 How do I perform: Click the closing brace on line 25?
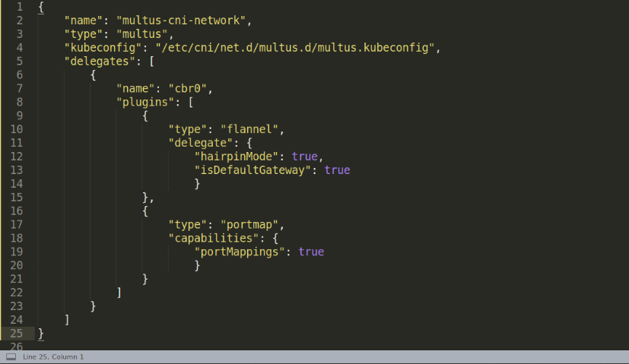coord(41,334)
